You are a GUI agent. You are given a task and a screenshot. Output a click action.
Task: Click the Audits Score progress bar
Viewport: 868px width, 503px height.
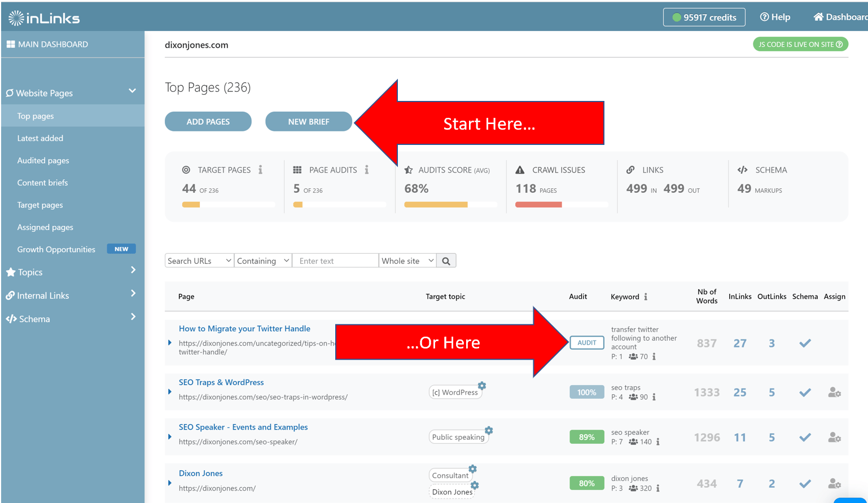click(450, 205)
